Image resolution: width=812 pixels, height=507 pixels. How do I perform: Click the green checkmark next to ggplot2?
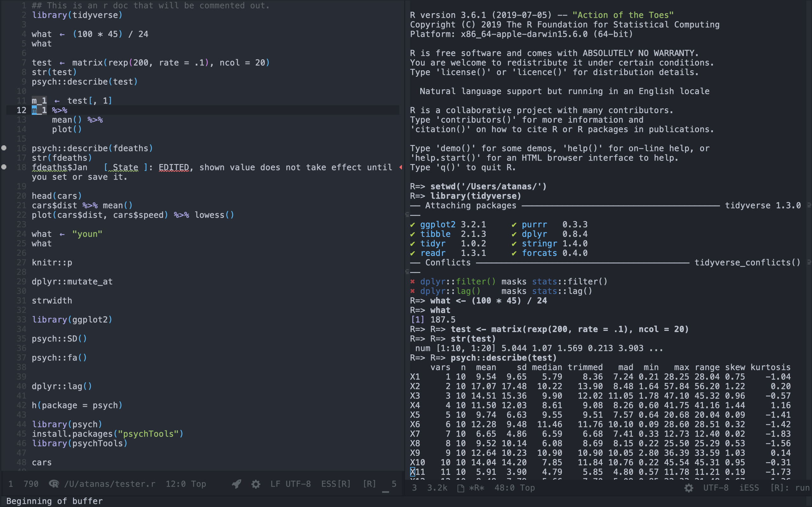[x=414, y=224]
